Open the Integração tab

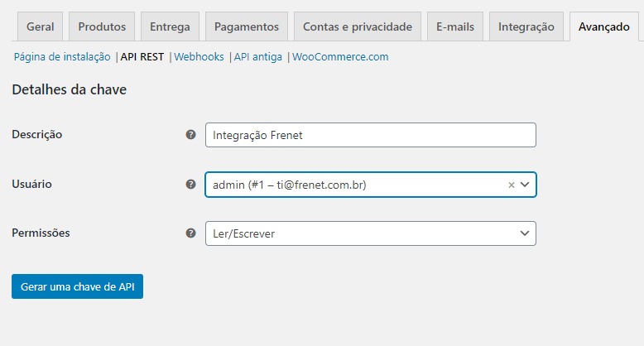click(x=526, y=26)
